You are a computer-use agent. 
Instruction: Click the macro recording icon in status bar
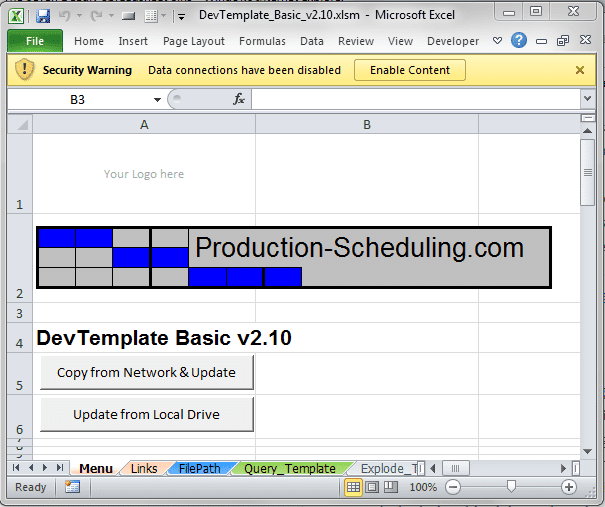pyautogui.click(x=72, y=487)
